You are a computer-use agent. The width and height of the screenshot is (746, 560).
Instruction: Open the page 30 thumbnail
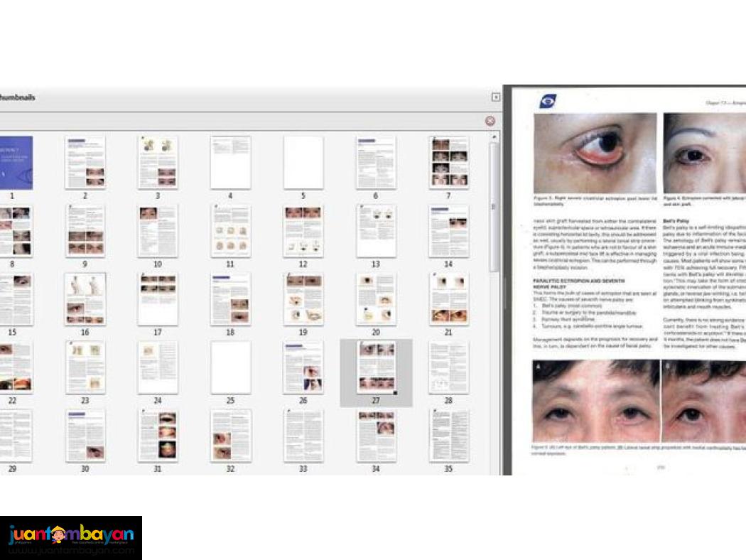(85, 436)
